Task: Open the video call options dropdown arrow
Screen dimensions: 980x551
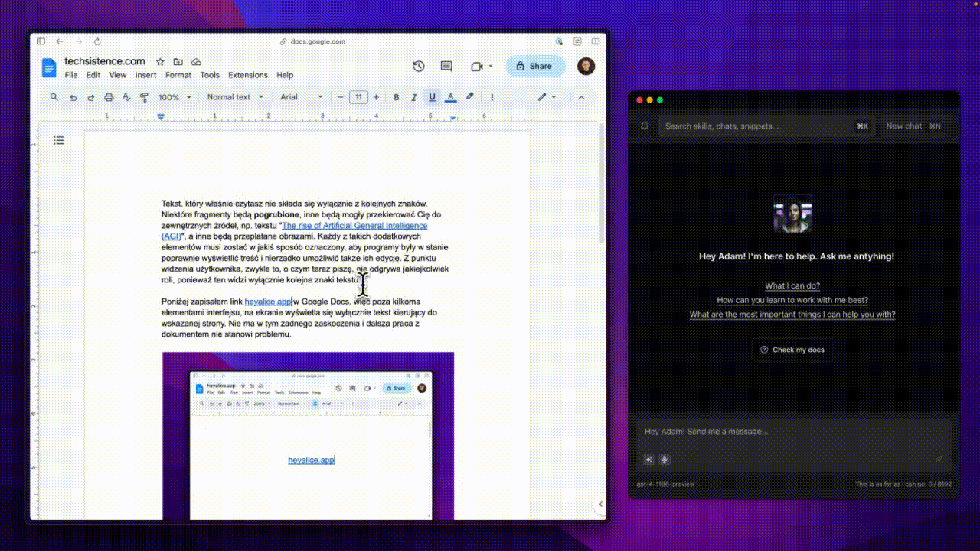Action: 491,67
